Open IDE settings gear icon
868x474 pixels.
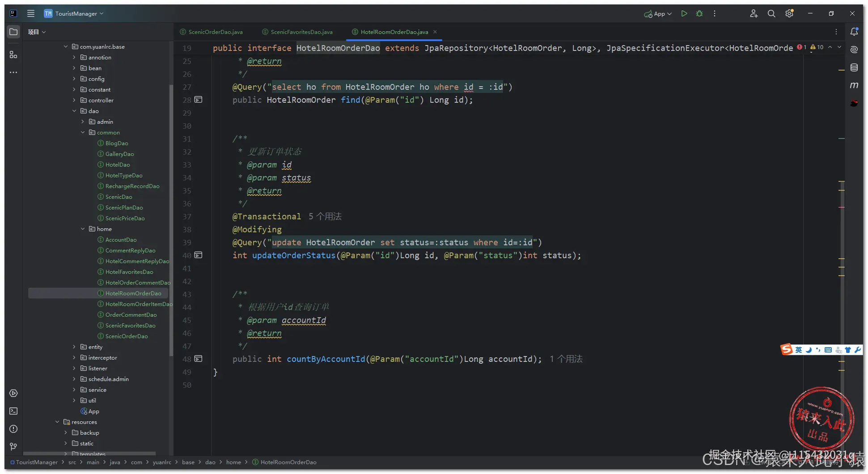point(789,13)
